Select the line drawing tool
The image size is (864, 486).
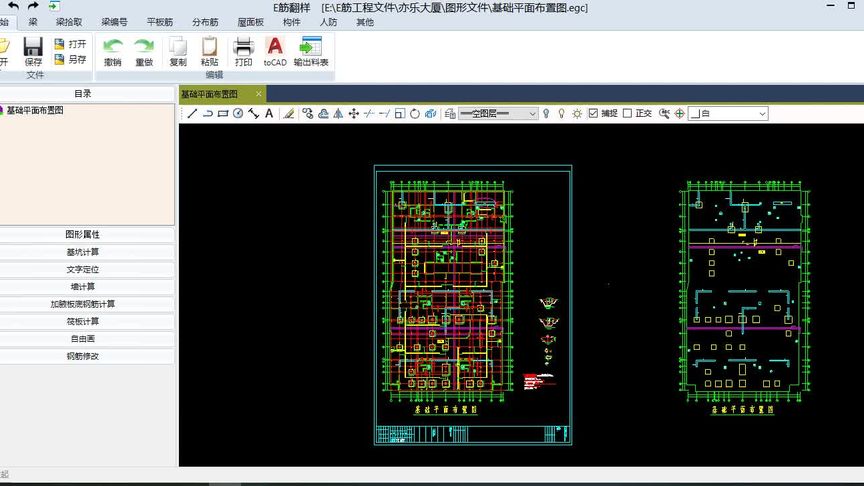click(x=192, y=114)
